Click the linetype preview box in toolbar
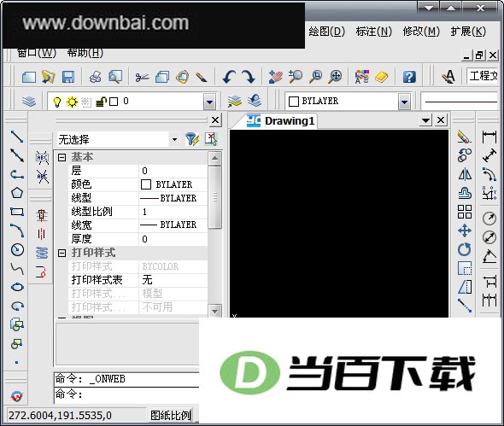 click(460, 102)
